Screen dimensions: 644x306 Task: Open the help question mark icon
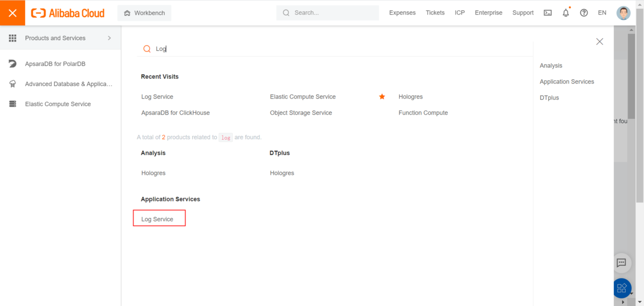[x=584, y=13]
